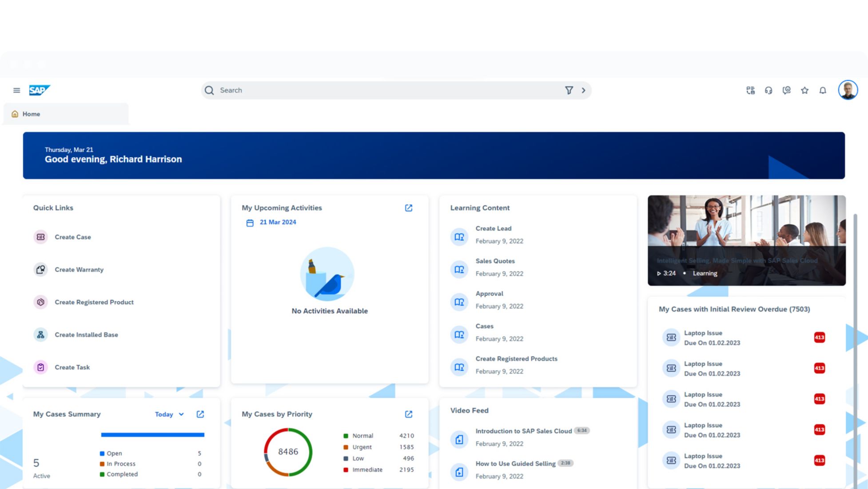Open Richard Harrison's profile avatar
The image size is (868, 489).
point(848,90)
